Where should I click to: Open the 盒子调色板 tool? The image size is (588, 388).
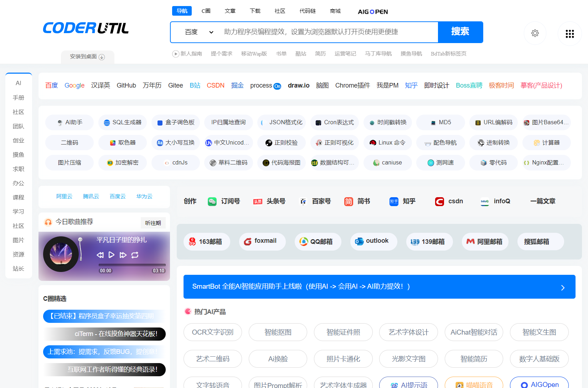(x=176, y=122)
